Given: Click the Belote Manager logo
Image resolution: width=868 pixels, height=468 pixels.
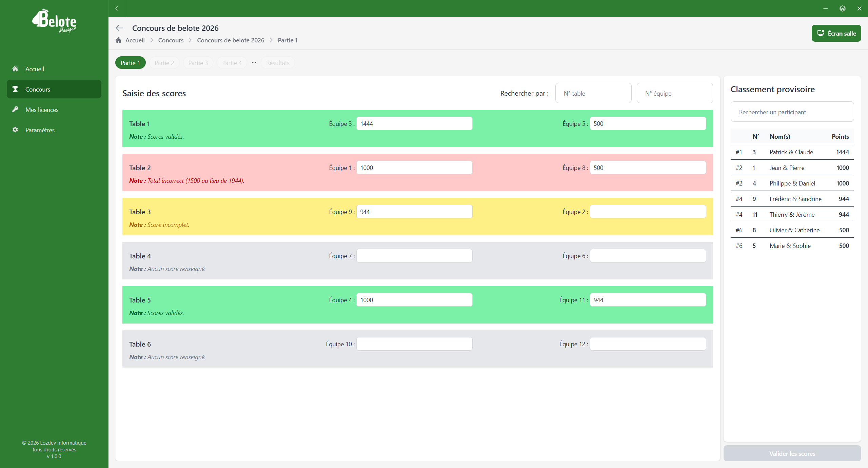Looking at the screenshot, I should pyautogui.click(x=54, y=22).
